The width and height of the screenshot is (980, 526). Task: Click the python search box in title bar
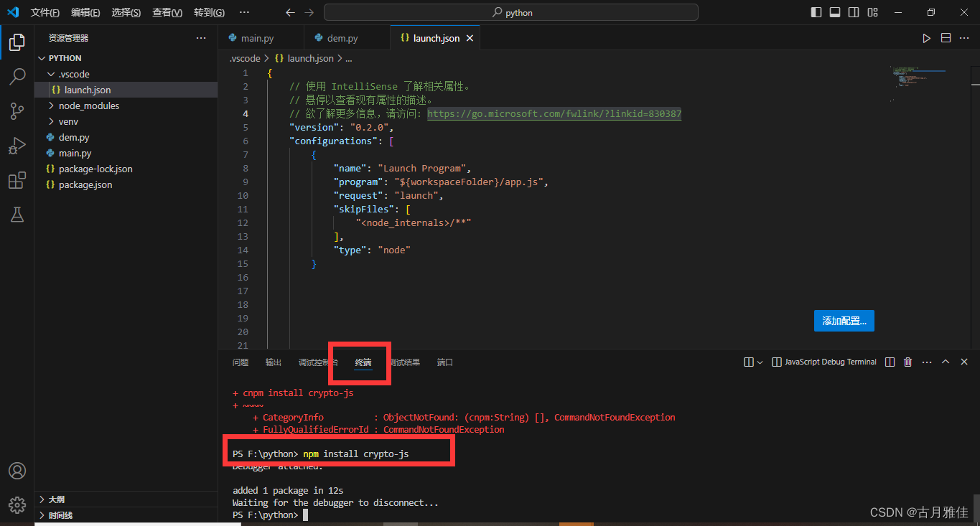point(510,12)
